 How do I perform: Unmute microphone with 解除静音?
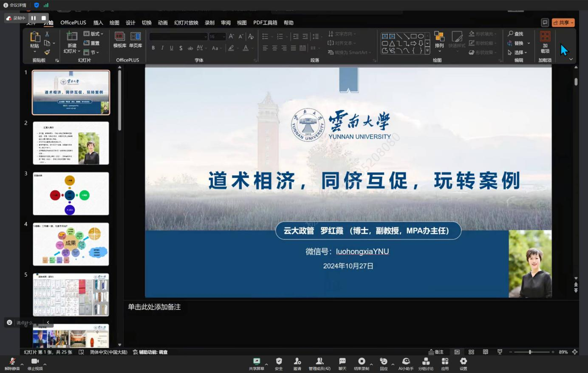pos(12,363)
